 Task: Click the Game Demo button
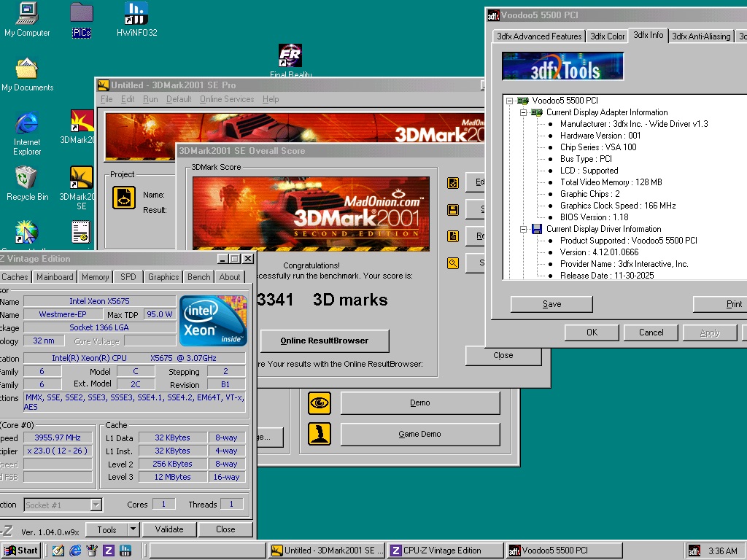[x=419, y=434]
